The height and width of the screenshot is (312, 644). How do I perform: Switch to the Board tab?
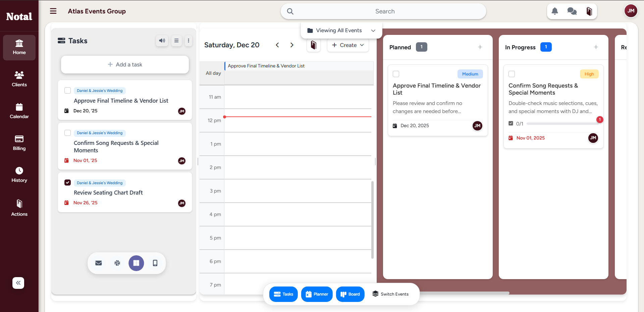point(350,294)
